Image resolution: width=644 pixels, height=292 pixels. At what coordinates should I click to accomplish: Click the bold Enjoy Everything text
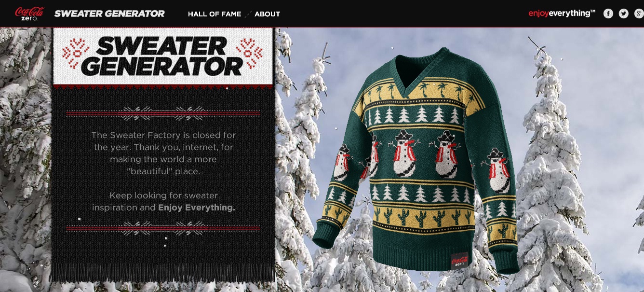[197, 208]
